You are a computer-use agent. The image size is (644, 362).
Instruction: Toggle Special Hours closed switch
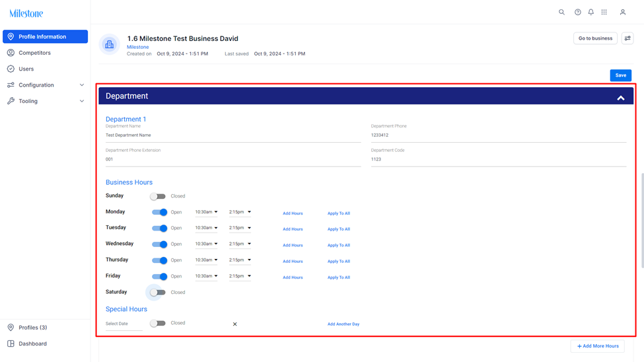158,324
